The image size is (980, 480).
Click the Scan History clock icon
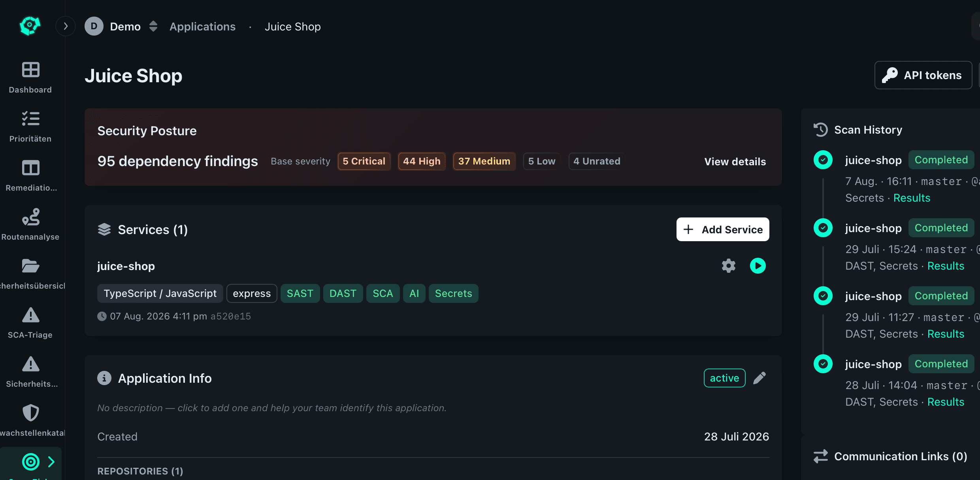[821, 130]
